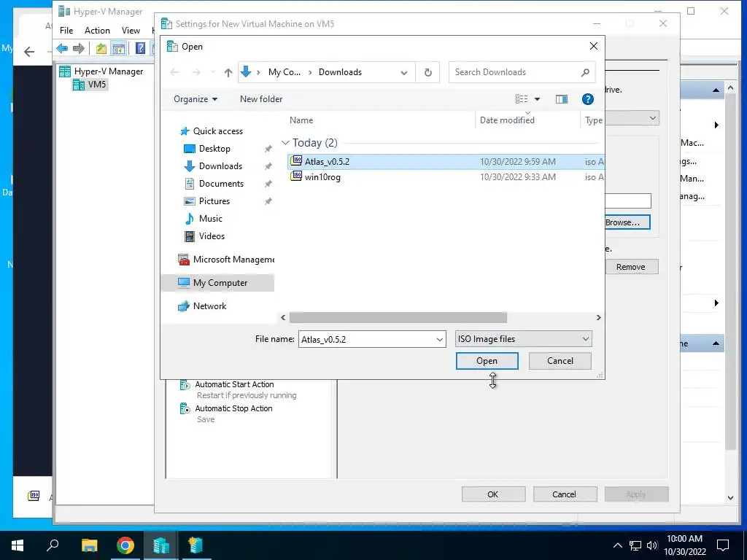Open Music in navigation pane

(x=211, y=219)
